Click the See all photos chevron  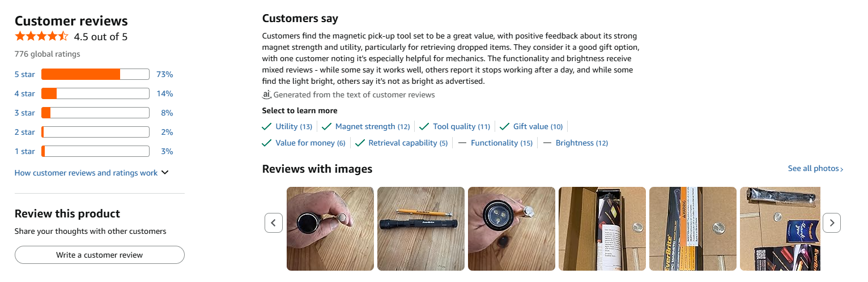point(842,169)
